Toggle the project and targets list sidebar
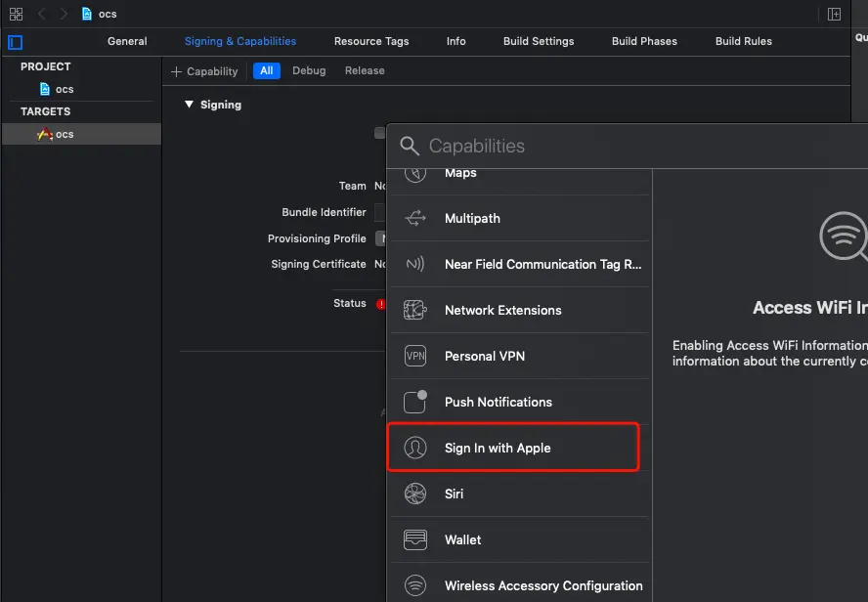This screenshot has width=868, height=602. point(15,42)
